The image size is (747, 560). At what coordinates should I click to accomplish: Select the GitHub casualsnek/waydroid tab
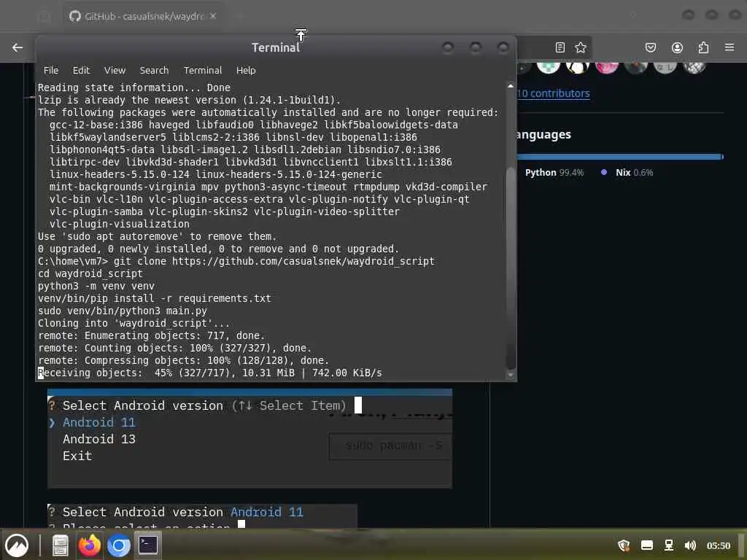(143, 16)
